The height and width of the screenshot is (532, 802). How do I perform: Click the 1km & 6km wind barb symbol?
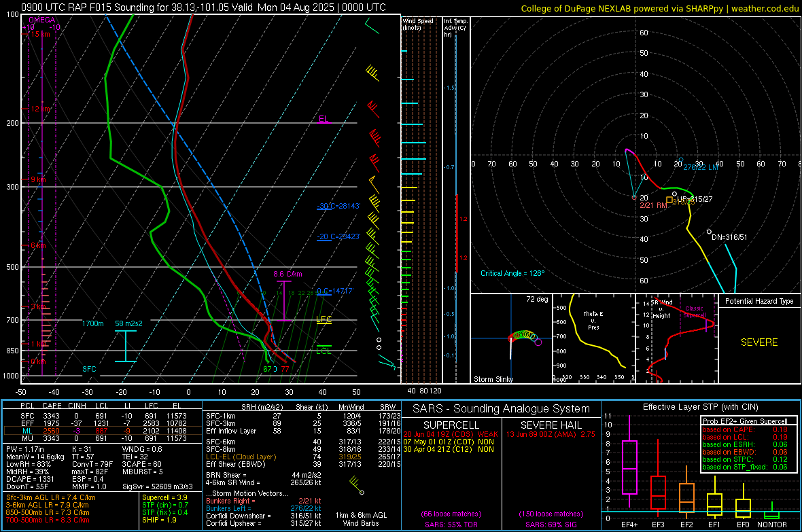[357, 485]
